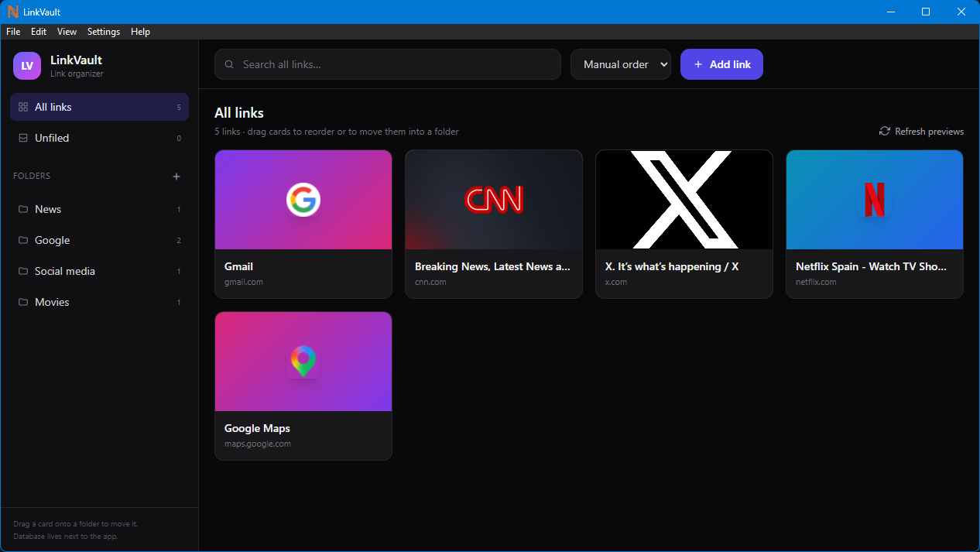
Task: Click the Refresh previews circular arrows icon
Action: pyautogui.click(x=885, y=131)
